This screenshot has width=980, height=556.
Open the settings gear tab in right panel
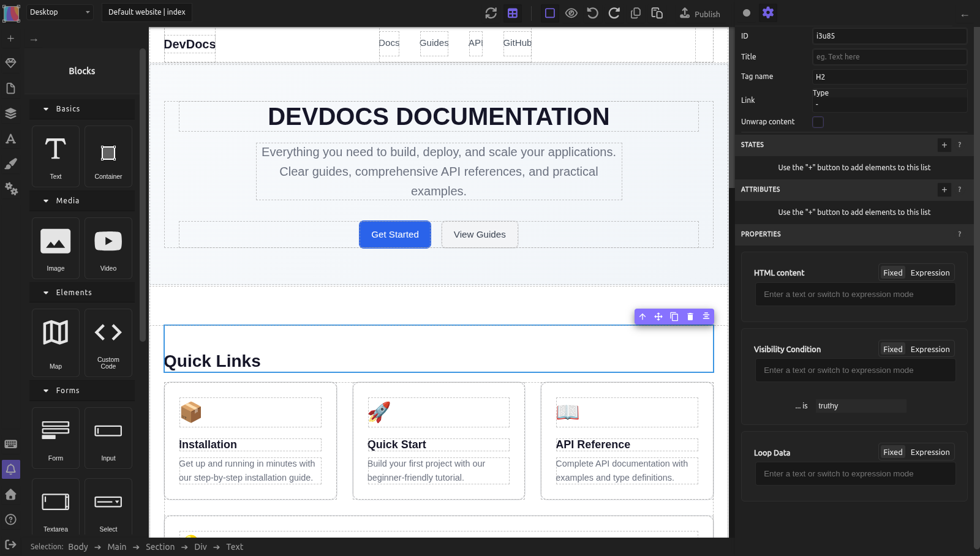768,12
